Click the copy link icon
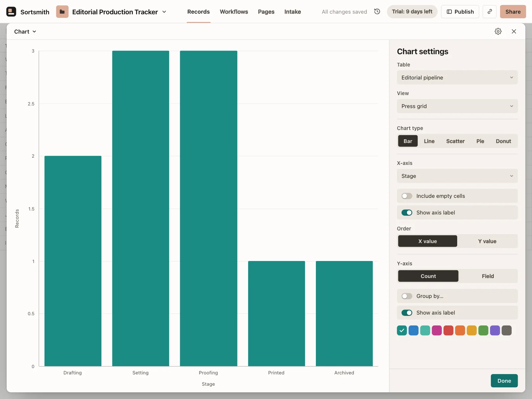Image resolution: width=532 pixels, height=399 pixels. [490, 12]
